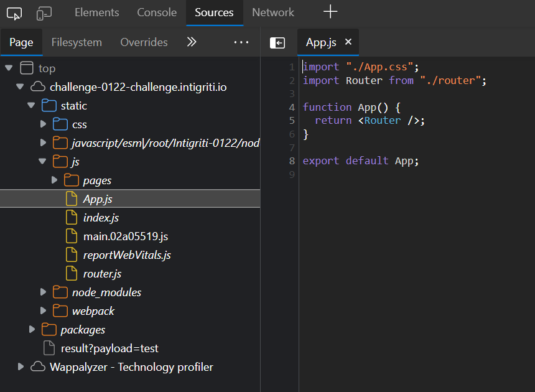535x392 pixels.
Task: Close the App.js editor tab
Action: [348, 42]
